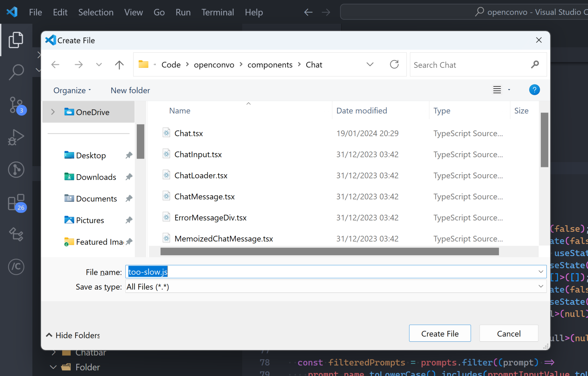Click the file list vertical scrollbar
588x376 pixels.
544,140
